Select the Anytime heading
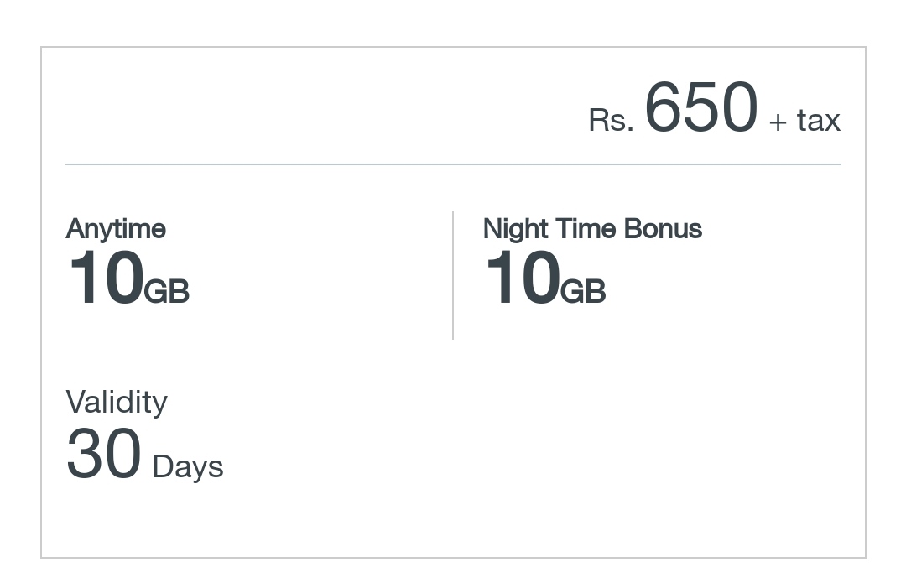Image resolution: width=906 pixels, height=588 pixels. [116, 229]
